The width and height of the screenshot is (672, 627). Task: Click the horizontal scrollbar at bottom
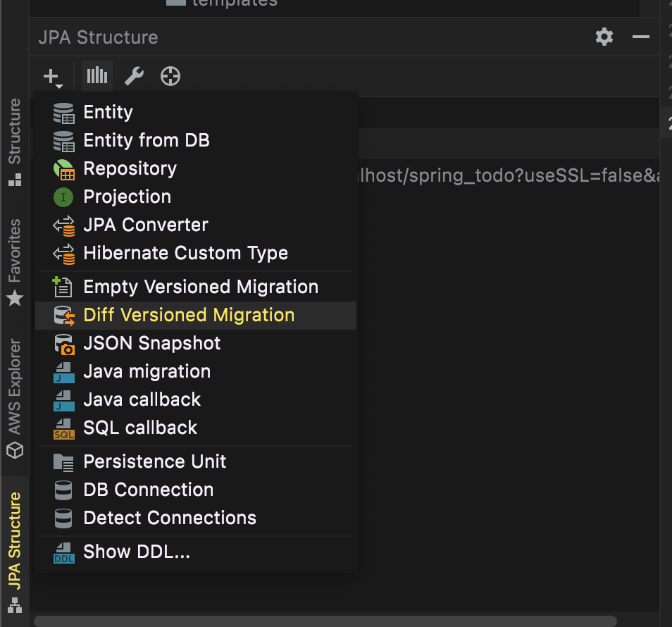(x=325, y=621)
